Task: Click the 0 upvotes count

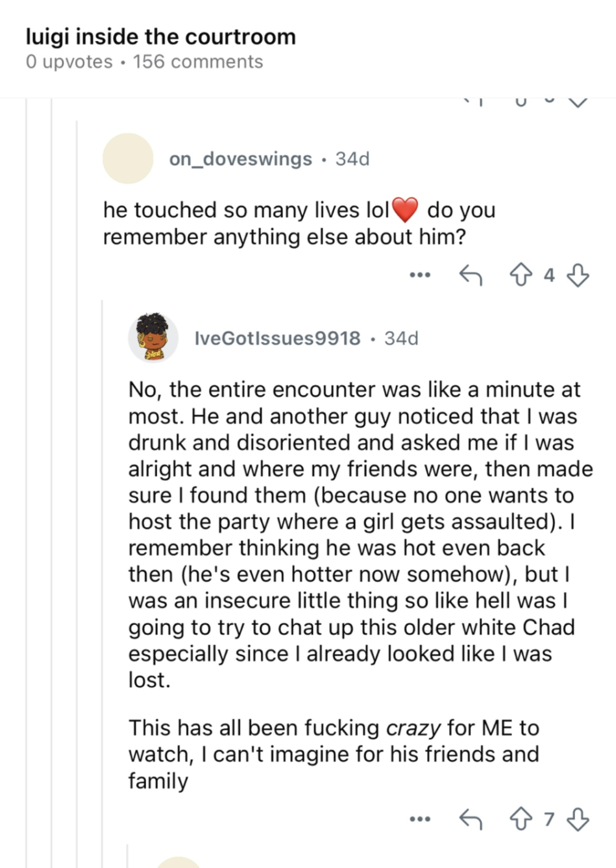Action: click(69, 62)
